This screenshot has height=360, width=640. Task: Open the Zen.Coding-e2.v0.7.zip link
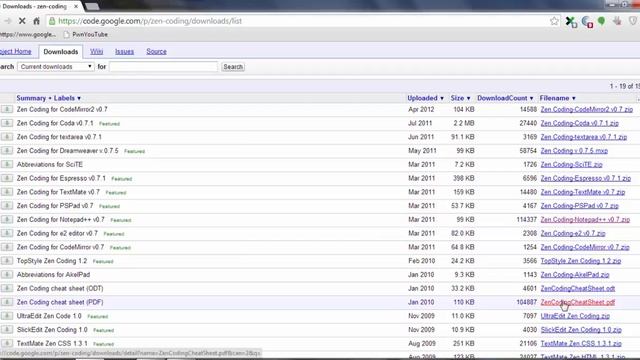(573, 233)
